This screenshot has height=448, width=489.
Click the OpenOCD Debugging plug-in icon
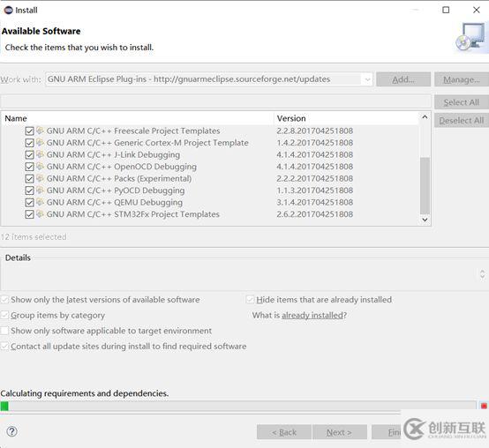point(40,166)
